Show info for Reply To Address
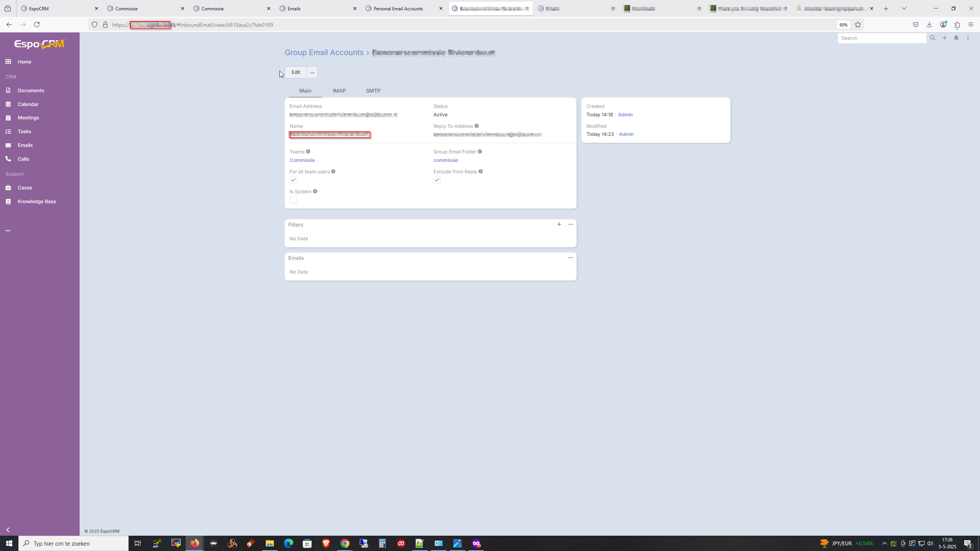 click(x=477, y=126)
